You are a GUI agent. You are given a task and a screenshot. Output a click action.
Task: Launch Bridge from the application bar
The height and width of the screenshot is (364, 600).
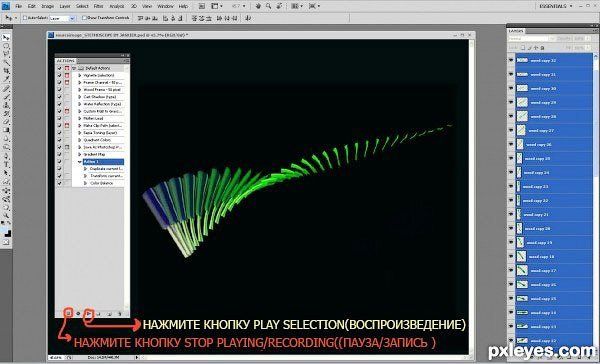click(x=203, y=6)
